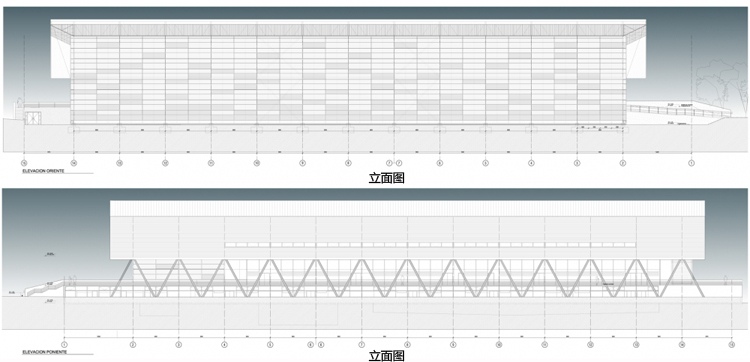Click the tree outline beside the east elevation
Viewport: 750px width, 362px height.
coord(720,85)
